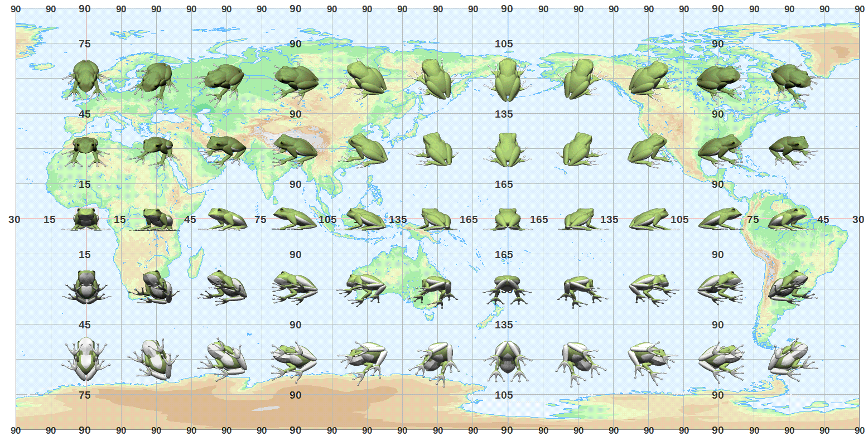
Task: Click the 30 label at equator's left edge
Action: pos(15,220)
